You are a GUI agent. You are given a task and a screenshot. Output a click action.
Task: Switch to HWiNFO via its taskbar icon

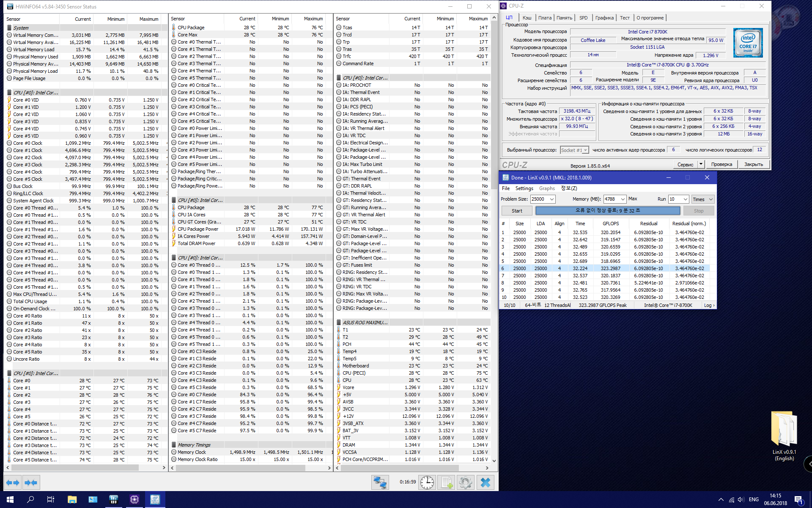113,500
